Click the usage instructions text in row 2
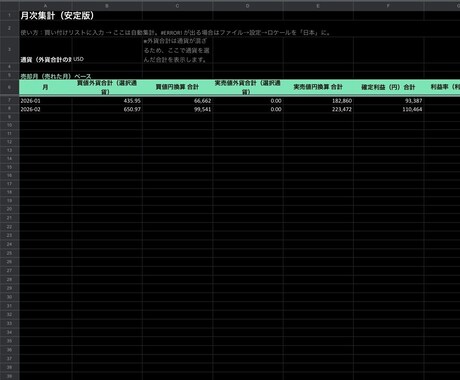Screen dimensions: 460x380 (x=176, y=33)
